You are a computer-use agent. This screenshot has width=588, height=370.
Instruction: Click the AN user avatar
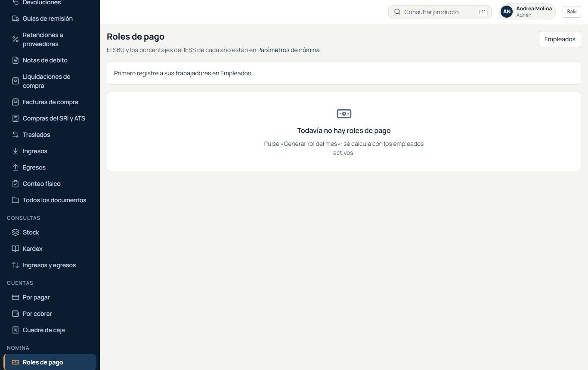(507, 12)
